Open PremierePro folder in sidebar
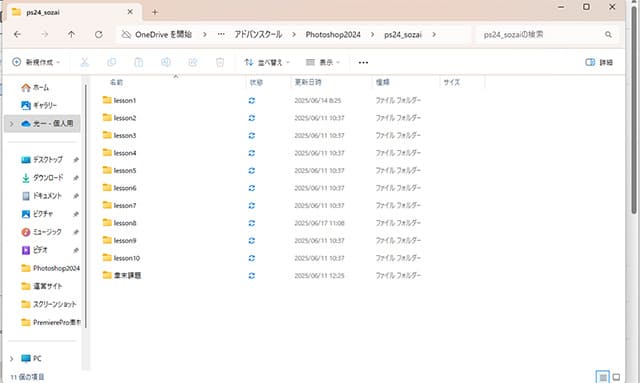This screenshot has height=383, width=640. click(50, 322)
